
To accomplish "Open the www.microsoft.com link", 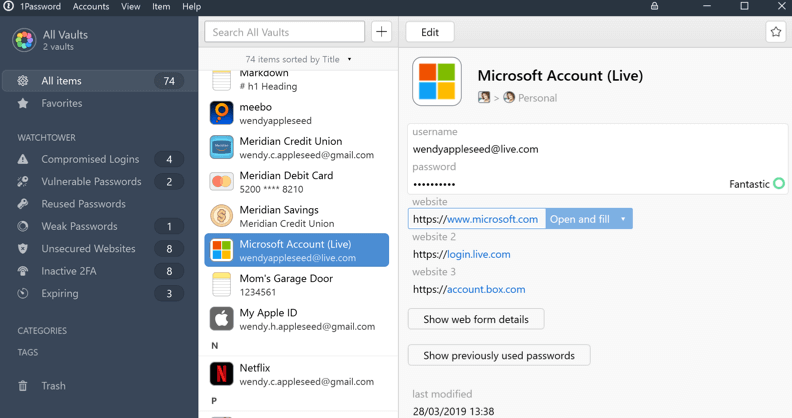I will point(492,219).
